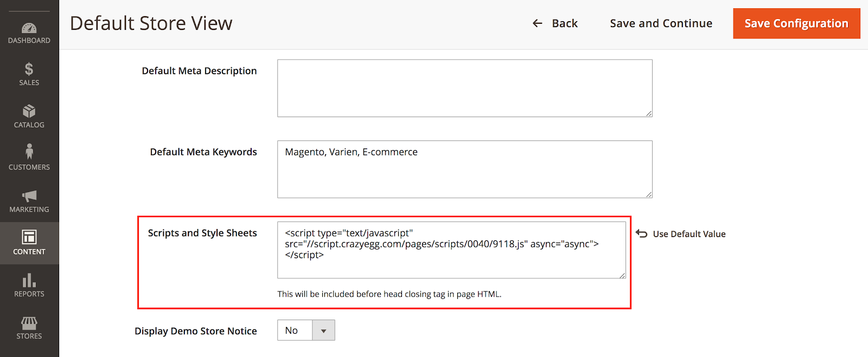Click the resize grip of Scripts textarea
The height and width of the screenshot is (357, 868).
click(x=623, y=275)
